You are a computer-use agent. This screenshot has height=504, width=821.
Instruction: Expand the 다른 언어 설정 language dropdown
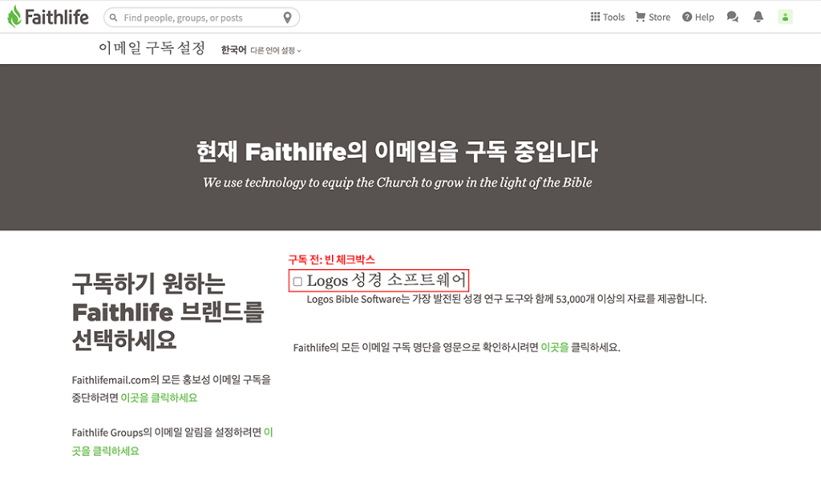click(276, 50)
